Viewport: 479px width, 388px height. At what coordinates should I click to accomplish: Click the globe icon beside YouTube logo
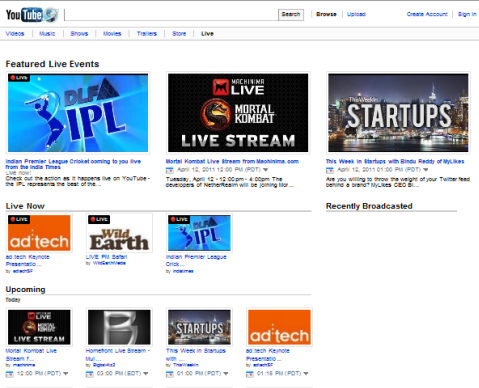[x=51, y=15]
